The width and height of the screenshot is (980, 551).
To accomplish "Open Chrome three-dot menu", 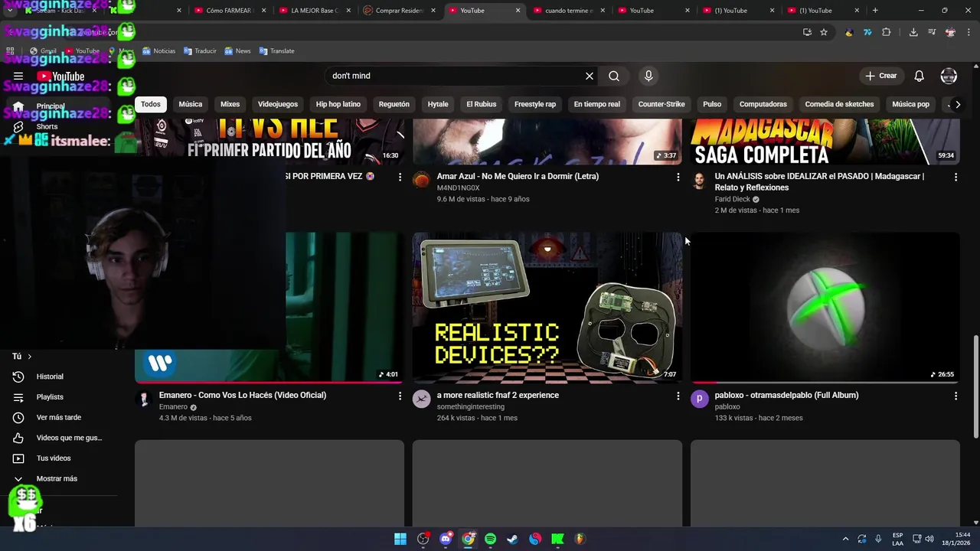I will point(969,32).
